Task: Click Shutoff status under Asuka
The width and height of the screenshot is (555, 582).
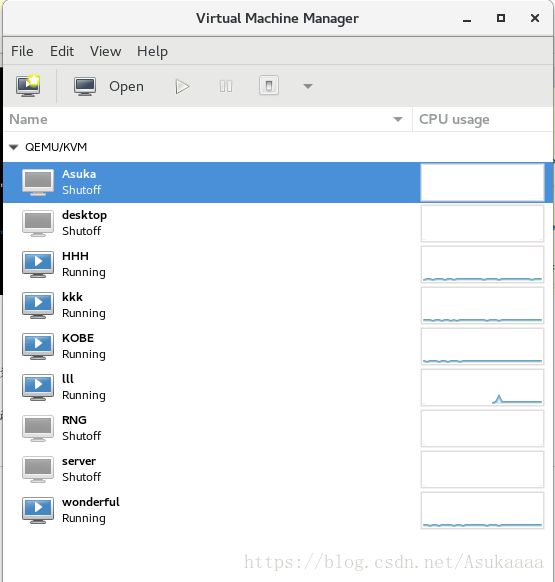Action: coord(82,190)
